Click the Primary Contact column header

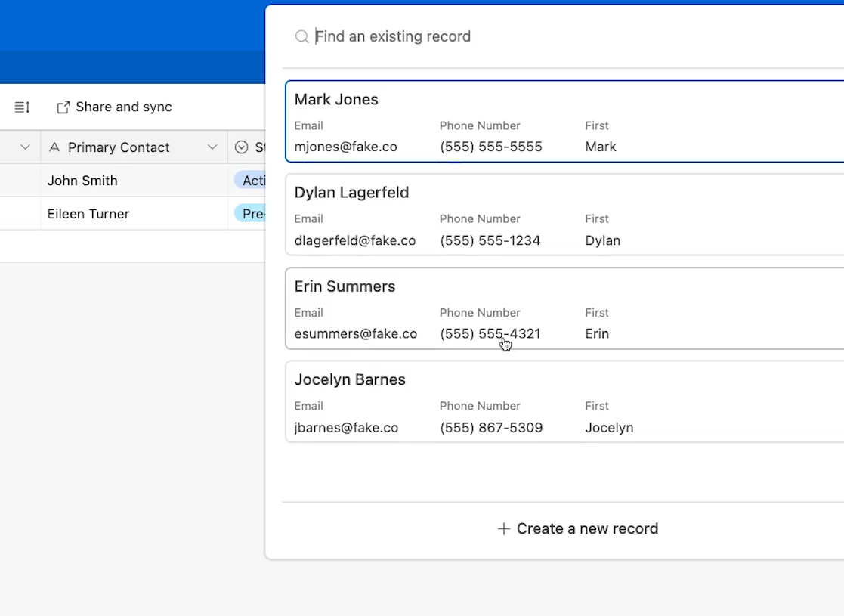134,147
